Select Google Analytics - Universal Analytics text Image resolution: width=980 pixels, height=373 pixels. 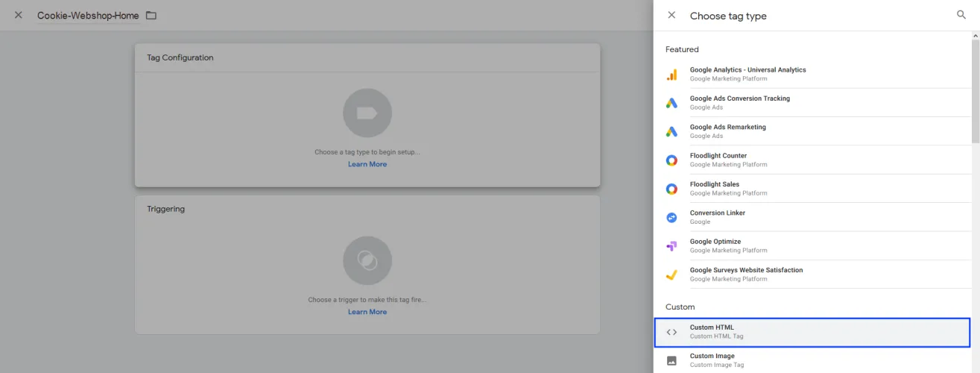click(x=747, y=70)
